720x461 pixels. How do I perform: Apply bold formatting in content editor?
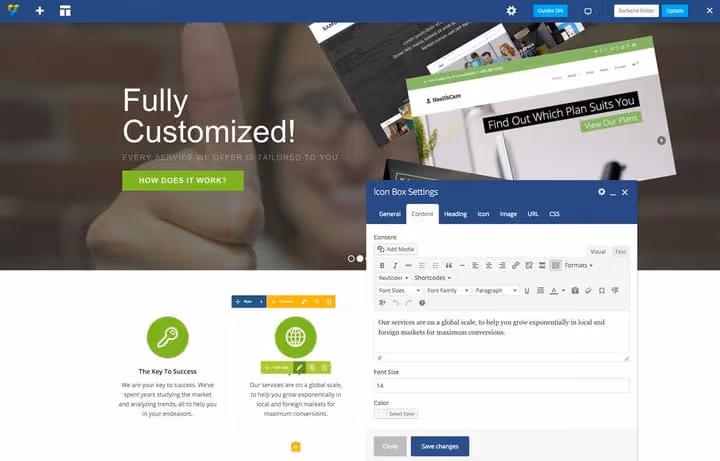pos(382,265)
